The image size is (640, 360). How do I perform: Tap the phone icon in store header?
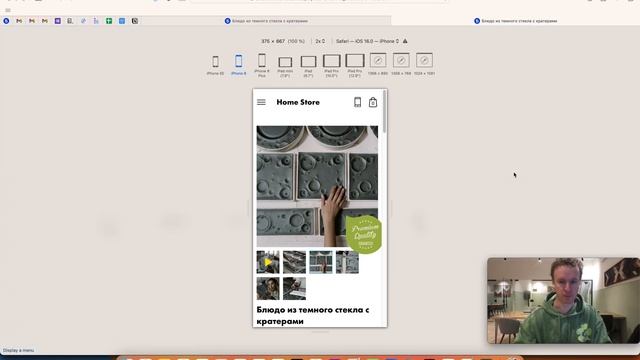click(x=357, y=102)
